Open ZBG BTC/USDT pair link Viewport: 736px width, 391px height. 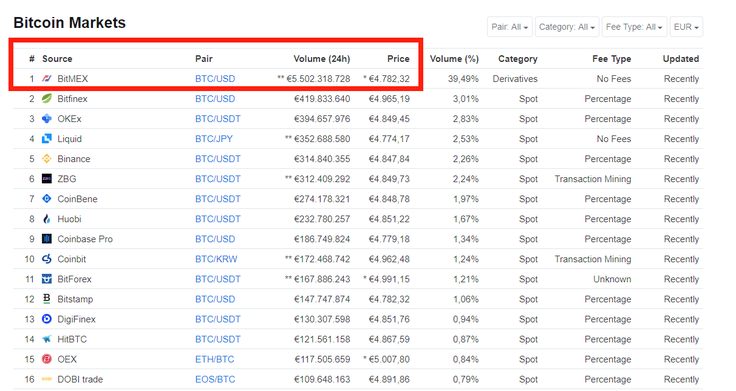tap(218, 179)
